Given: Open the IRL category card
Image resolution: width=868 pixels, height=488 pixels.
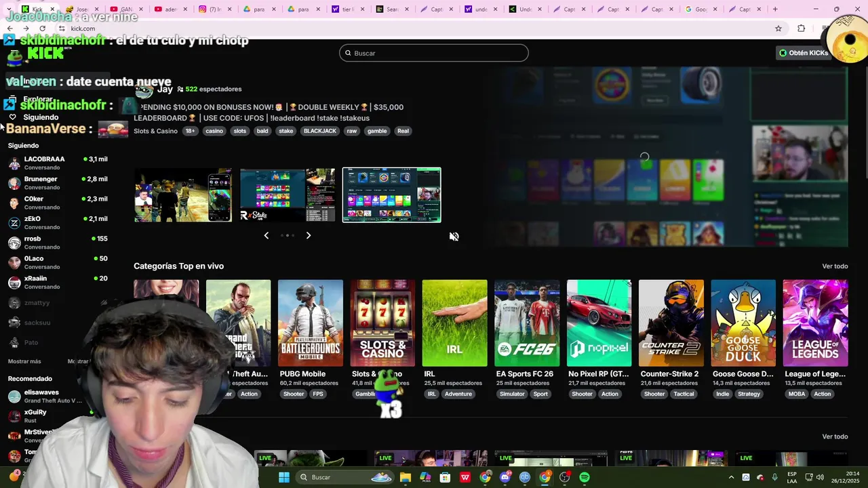Looking at the screenshot, I should [x=454, y=323].
